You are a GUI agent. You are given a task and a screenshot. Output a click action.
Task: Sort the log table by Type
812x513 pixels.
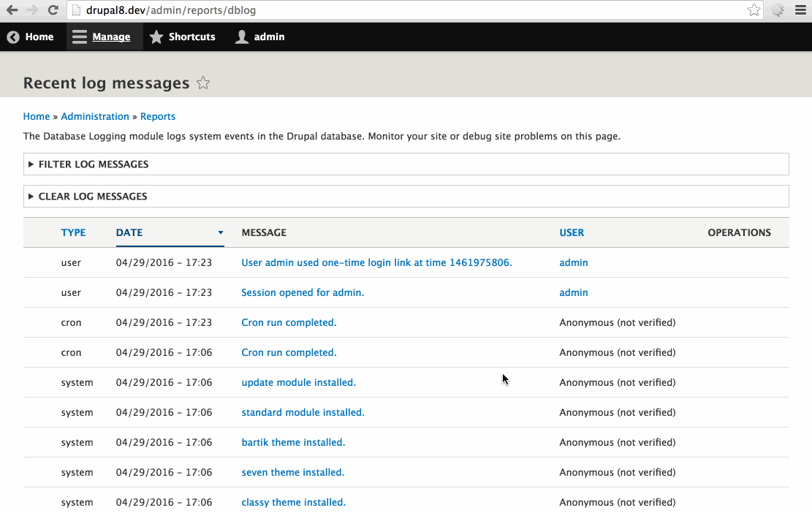pos(73,233)
